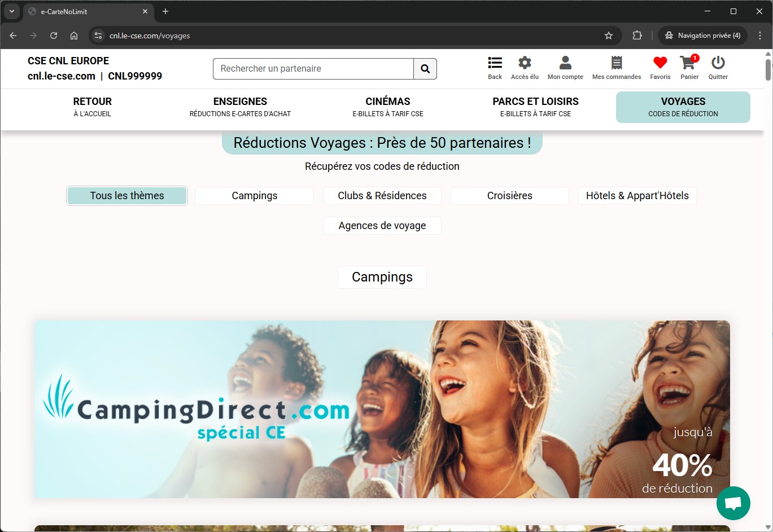This screenshot has width=773, height=532.
Task: Filter by Clubs & Résidences
Action: [x=382, y=196]
